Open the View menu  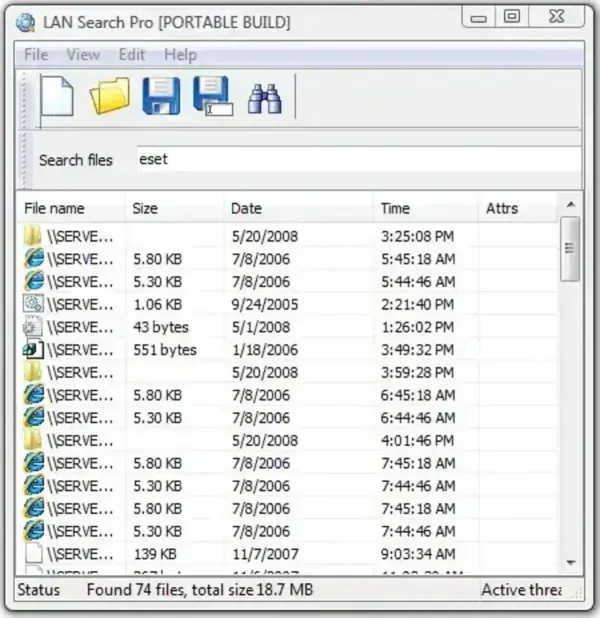(83, 54)
